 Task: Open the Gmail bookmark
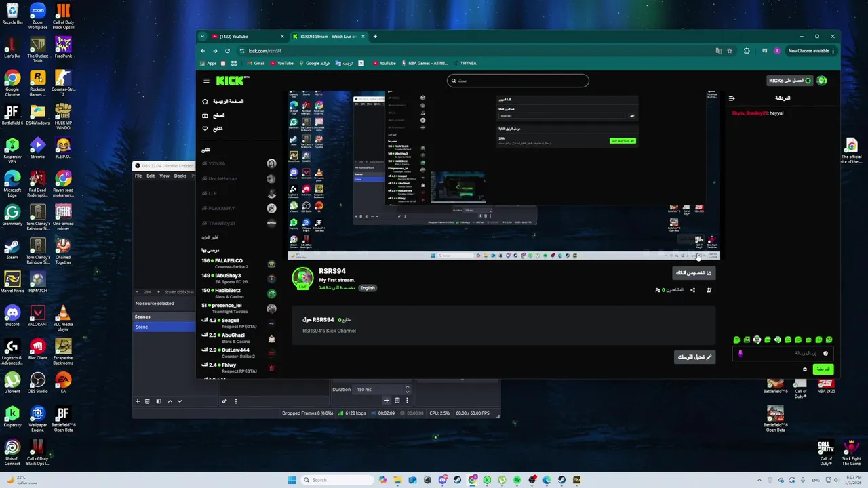pos(256,63)
